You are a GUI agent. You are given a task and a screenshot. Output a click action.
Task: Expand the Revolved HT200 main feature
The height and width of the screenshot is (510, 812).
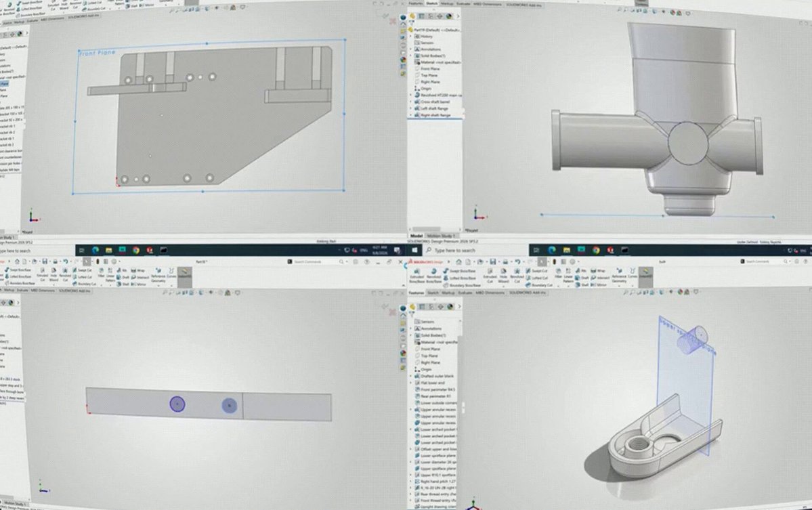click(x=410, y=95)
